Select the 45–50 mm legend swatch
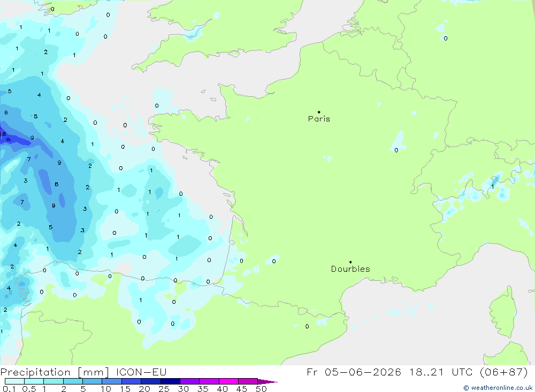Screen dimensions: 535x392 coord(248,381)
